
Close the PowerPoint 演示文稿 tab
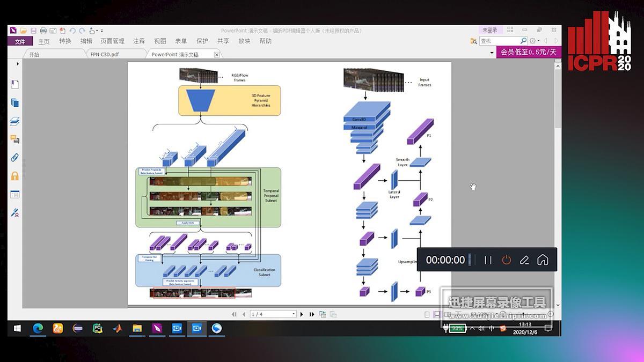tap(217, 55)
